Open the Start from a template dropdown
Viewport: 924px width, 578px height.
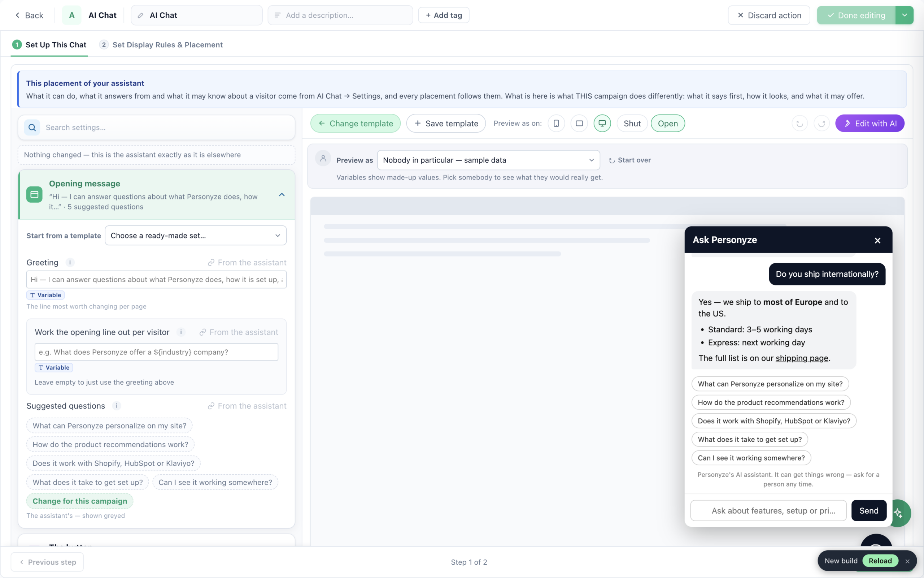pos(196,236)
